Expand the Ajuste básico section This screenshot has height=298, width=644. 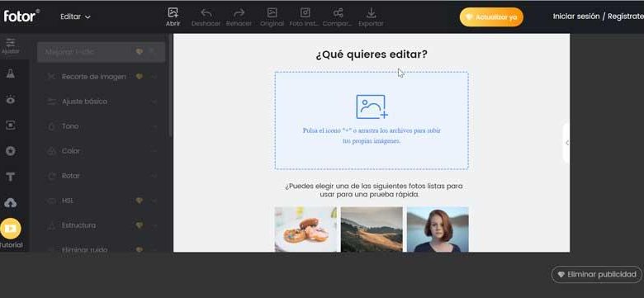[x=102, y=102]
